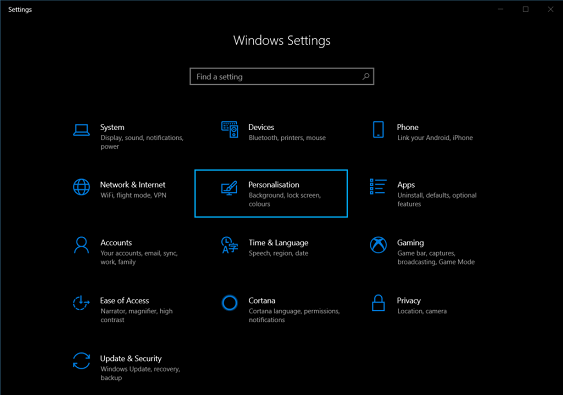Open Gaming settings
Viewport: 563px width, 395px height.
[410, 243]
